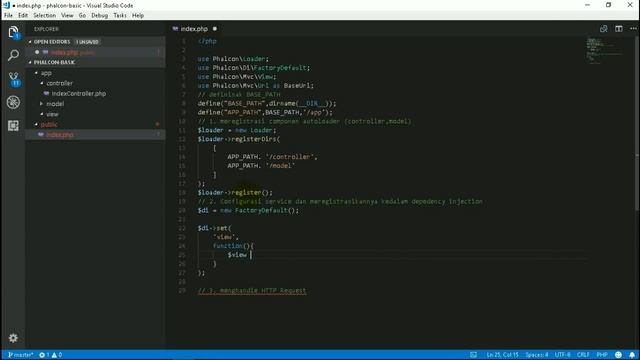This screenshot has height=360, width=640.
Task: Open IndexController.php in explorer
Action: [78, 93]
